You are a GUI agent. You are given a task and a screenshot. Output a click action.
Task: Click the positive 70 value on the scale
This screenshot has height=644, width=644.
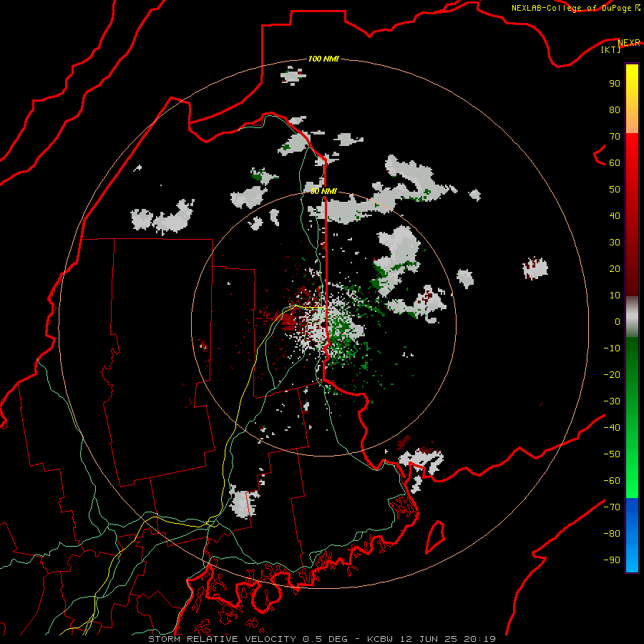tap(615, 137)
